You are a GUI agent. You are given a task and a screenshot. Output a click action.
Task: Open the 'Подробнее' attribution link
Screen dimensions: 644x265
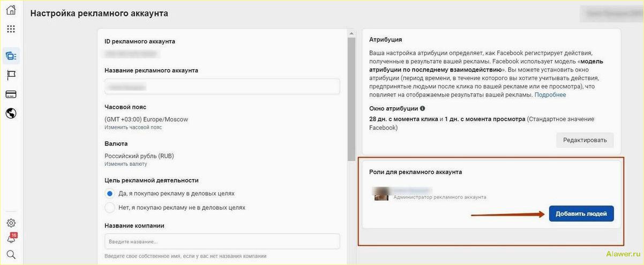point(550,95)
